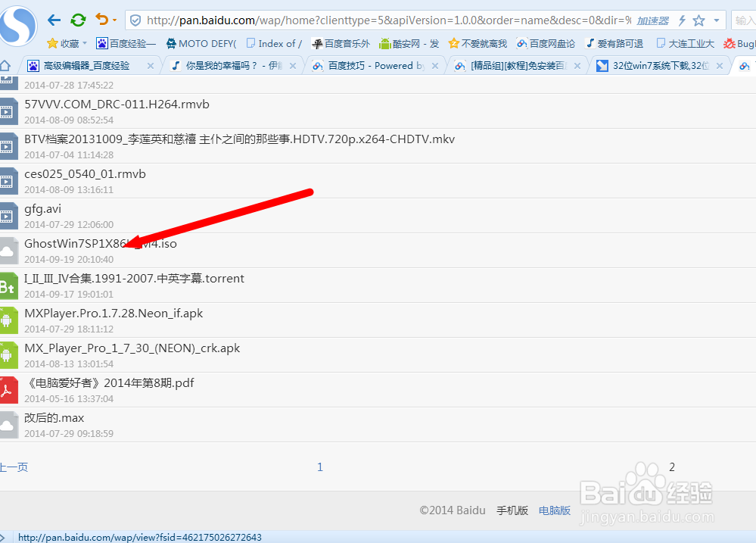The height and width of the screenshot is (543, 756).
Task: Click the security shield icon in address bar
Action: (136, 20)
